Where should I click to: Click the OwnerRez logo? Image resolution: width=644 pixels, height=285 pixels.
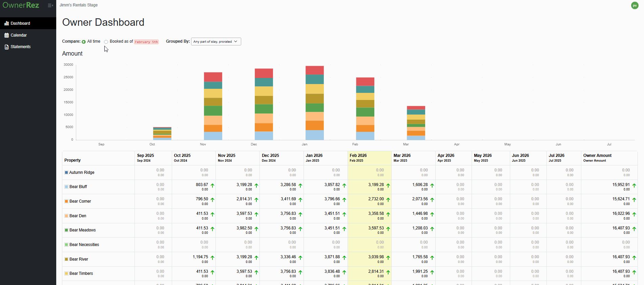[x=21, y=5]
